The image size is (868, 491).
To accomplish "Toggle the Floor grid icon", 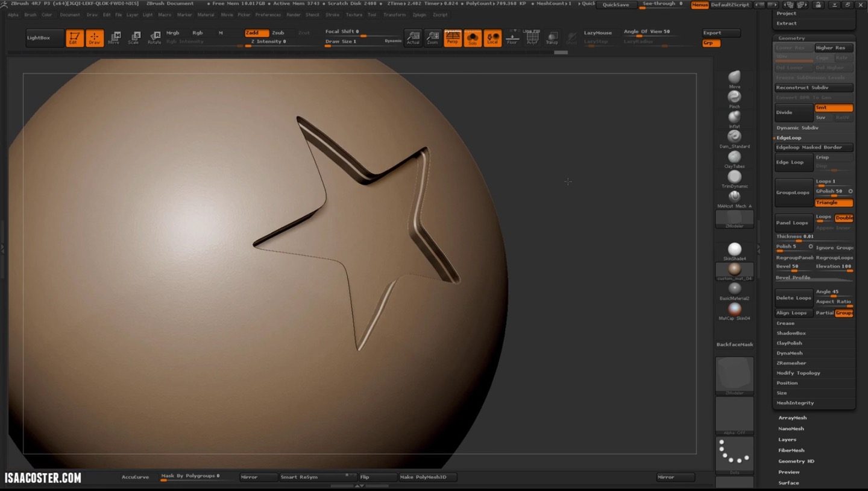I will (512, 38).
